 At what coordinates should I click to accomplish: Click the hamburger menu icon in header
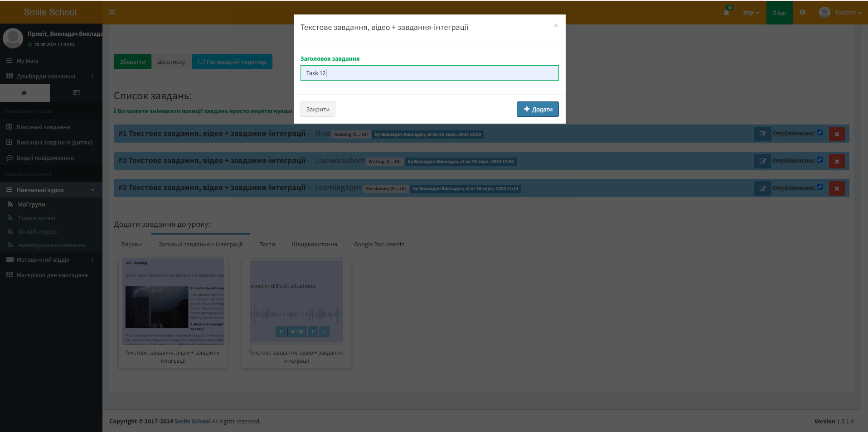112,12
